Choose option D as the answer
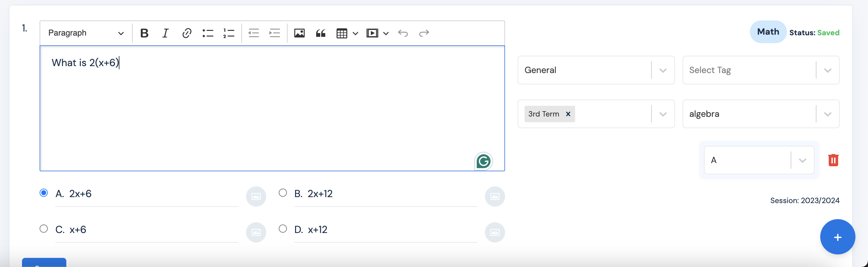868x267 pixels. point(283,229)
